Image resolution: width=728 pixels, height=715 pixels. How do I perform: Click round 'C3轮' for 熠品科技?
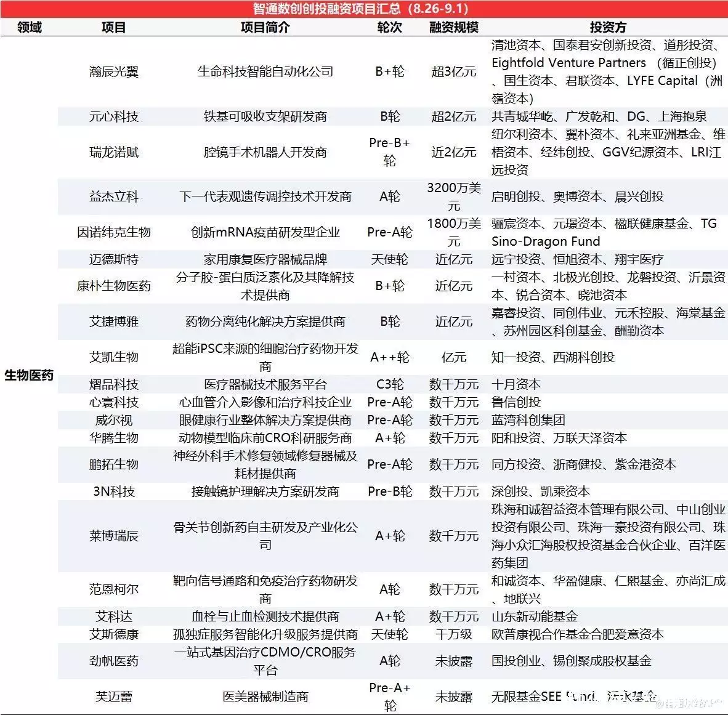tap(389, 384)
